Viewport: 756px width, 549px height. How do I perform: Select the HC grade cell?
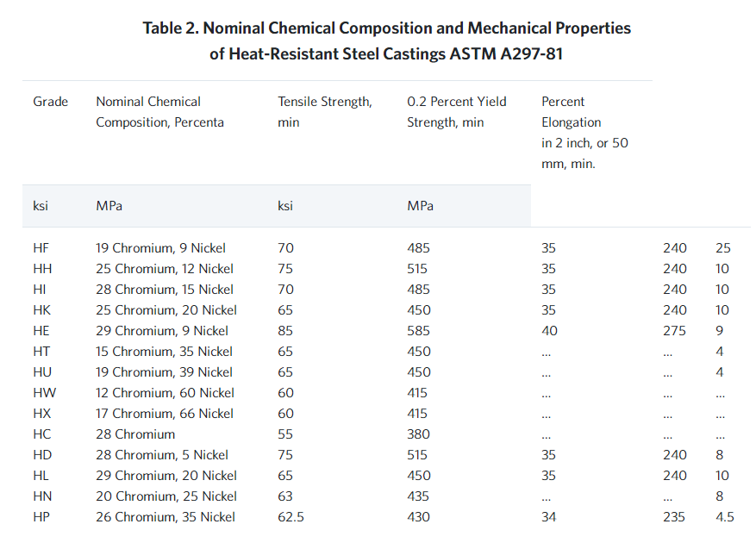(x=42, y=434)
